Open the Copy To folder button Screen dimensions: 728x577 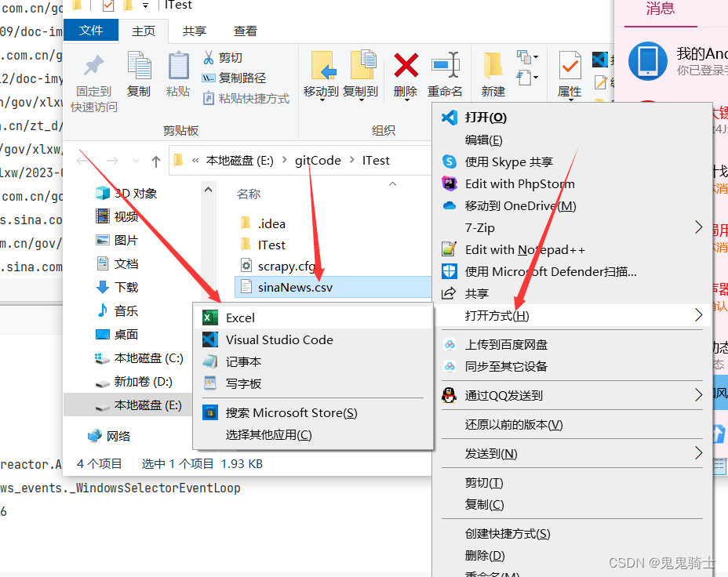[361, 75]
